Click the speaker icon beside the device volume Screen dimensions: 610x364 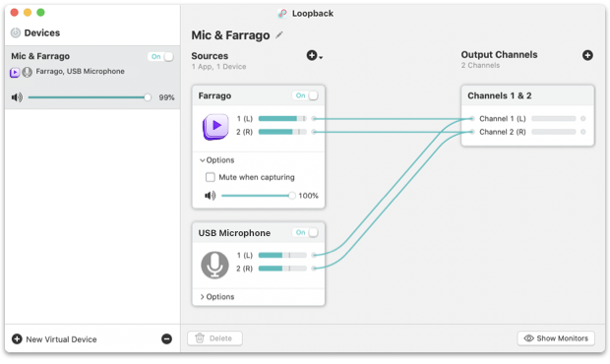[x=17, y=97]
